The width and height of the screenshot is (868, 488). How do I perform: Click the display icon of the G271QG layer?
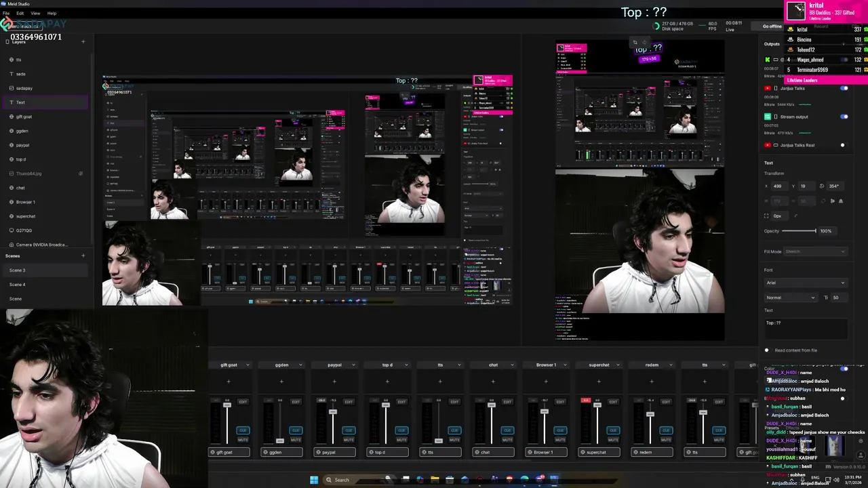point(11,230)
